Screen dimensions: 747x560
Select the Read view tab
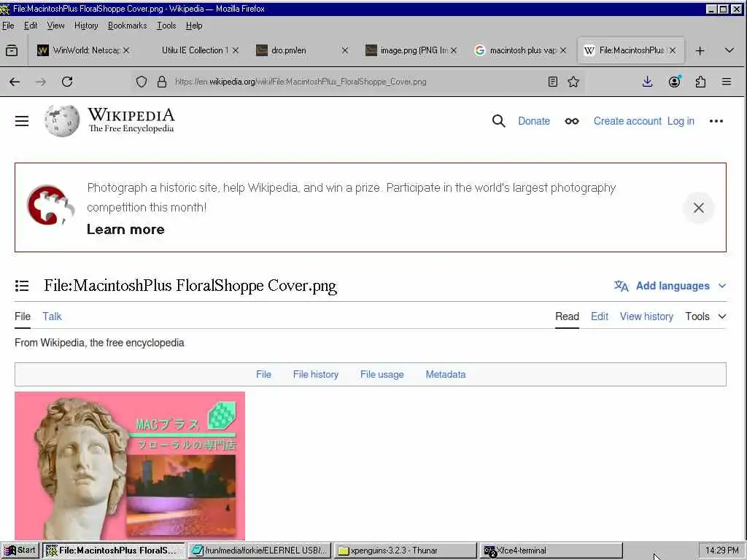pos(567,316)
